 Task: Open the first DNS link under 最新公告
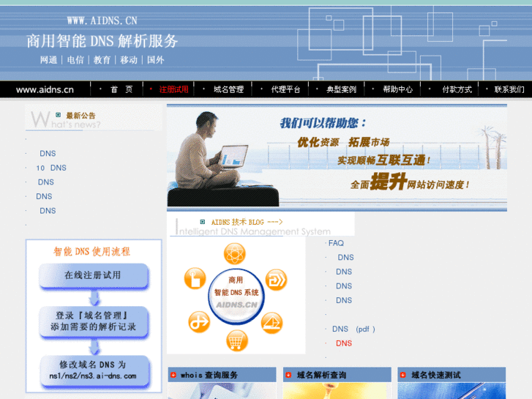48,154
